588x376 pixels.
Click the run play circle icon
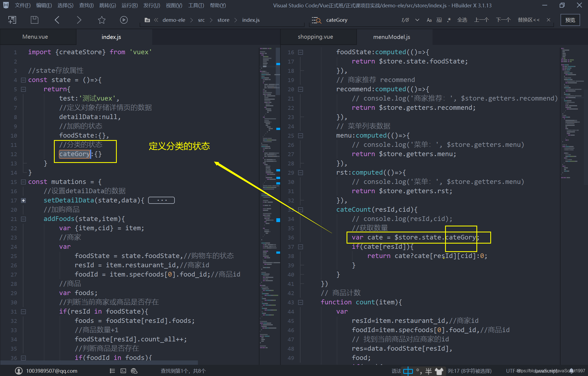tap(124, 20)
